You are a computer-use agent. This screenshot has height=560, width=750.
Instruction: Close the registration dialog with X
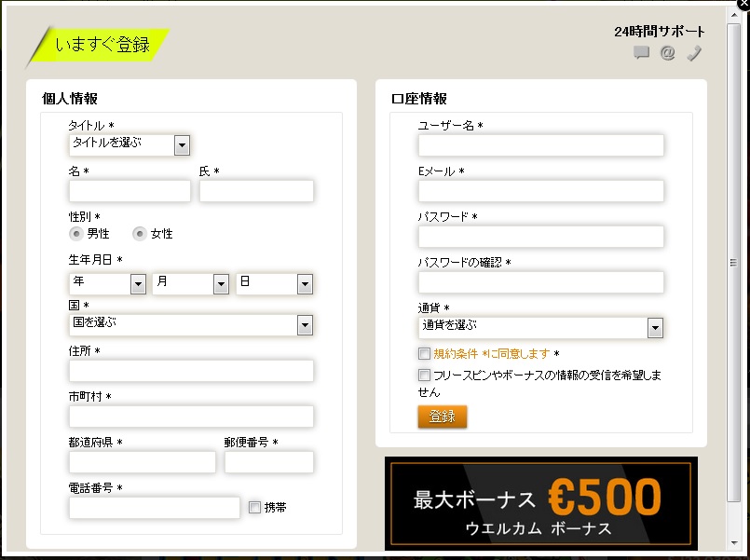coord(743,3)
